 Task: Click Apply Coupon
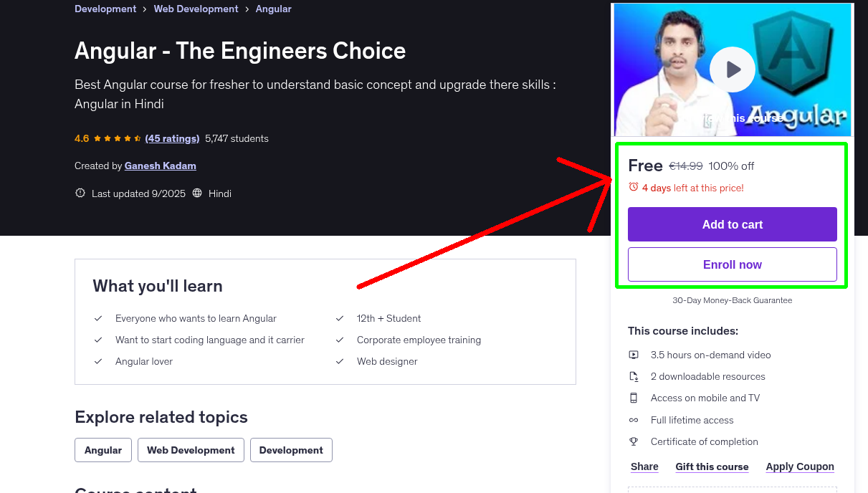point(800,466)
